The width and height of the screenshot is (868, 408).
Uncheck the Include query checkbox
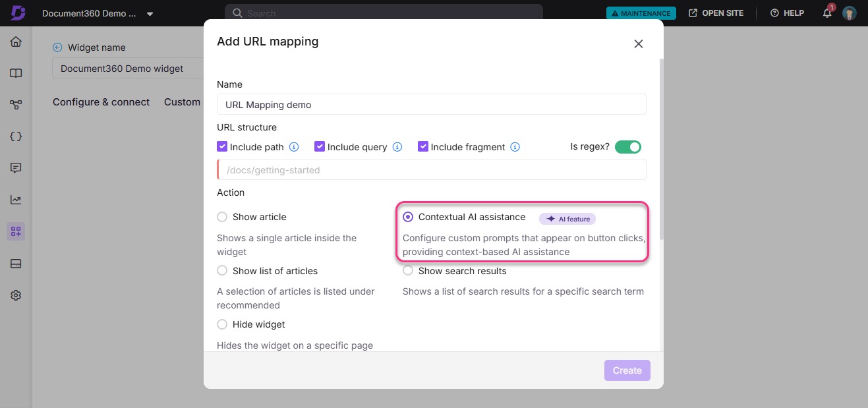pos(320,147)
